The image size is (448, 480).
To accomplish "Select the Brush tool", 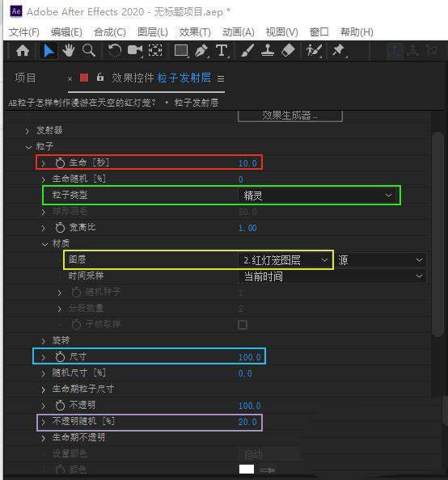I will coord(247,51).
